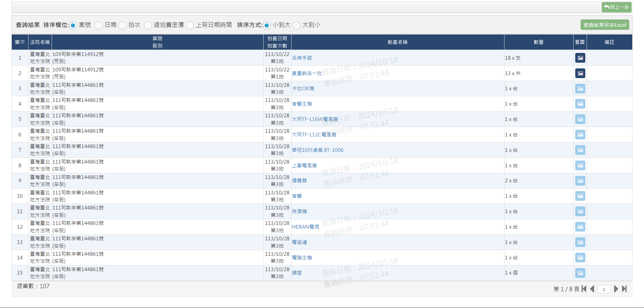Open 貴重飾品一批 item link

307,73
